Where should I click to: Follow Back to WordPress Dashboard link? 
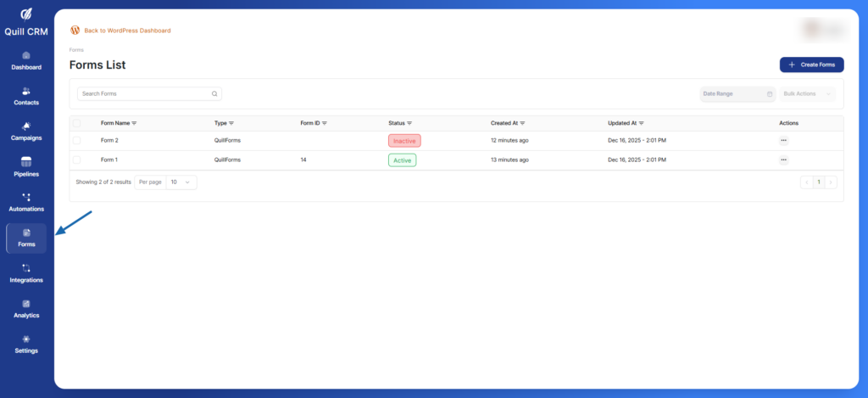click(126, 31)
